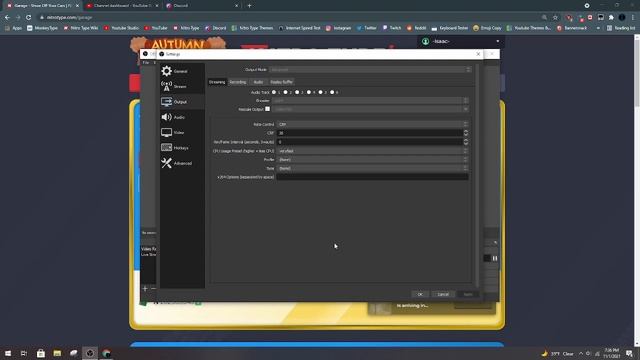
Task: Click the browser back arrow
Action: pyautogui.click(x=7, y=18)
